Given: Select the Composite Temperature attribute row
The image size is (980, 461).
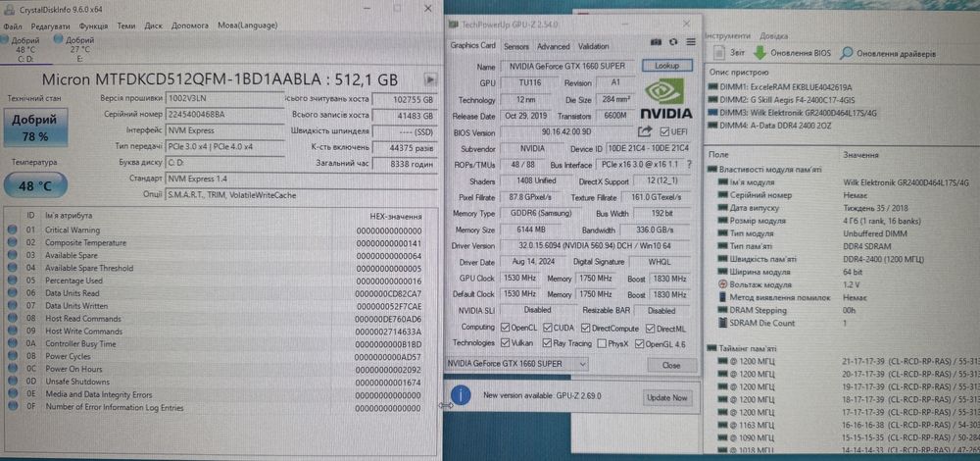Looking at the screenshot, I should point(220,242).
